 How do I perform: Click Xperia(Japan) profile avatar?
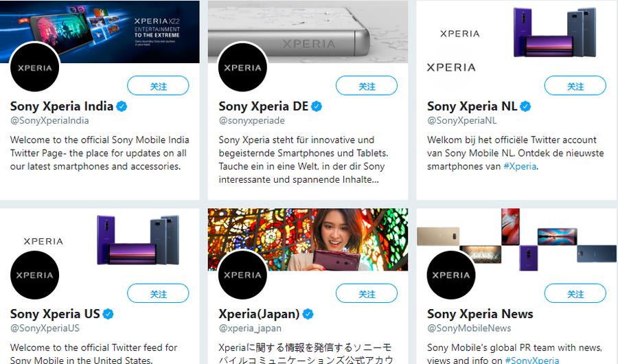coord(242,275)
